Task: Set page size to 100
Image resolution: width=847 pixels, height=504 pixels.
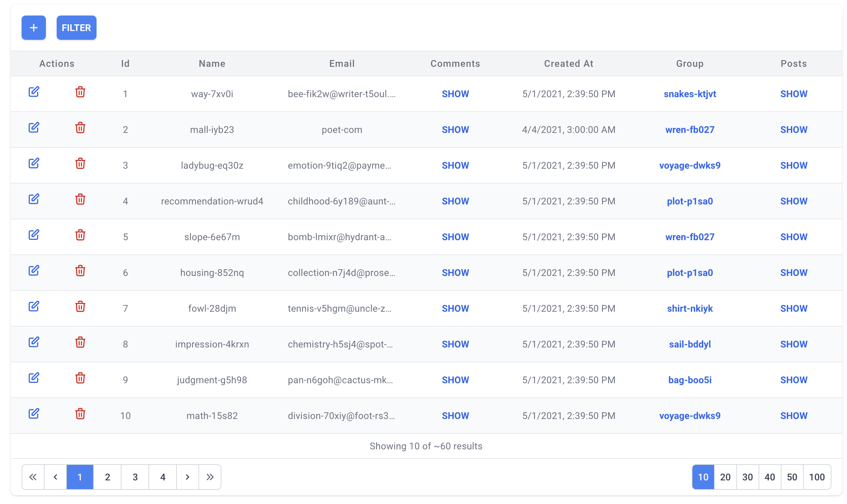Action: click(x=817, y=477)
